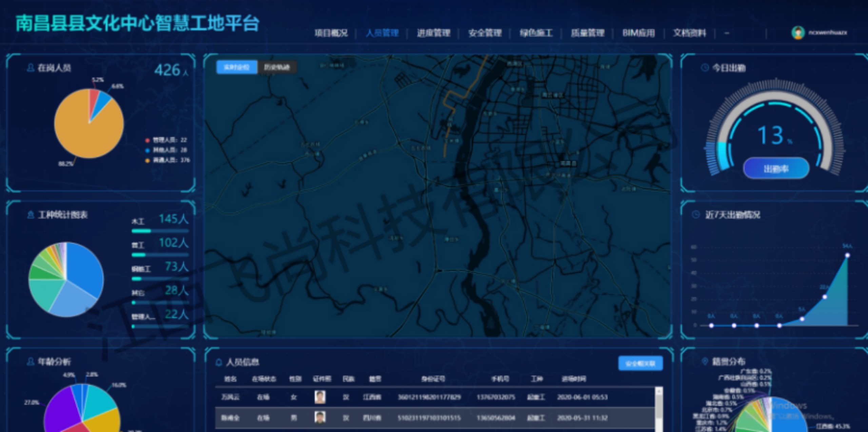Open the BIM应用 menu item
Viewport: 868px width, 432px height.
[638, 33]
